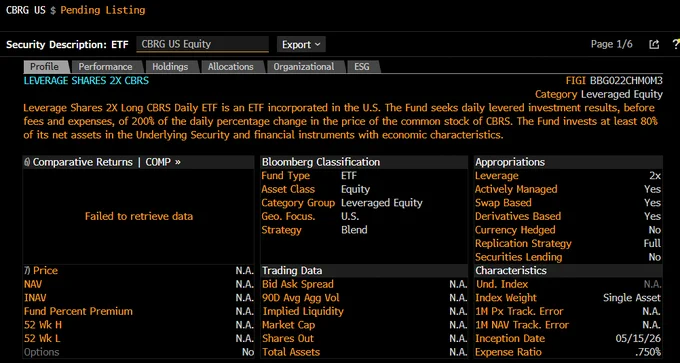Click the pop-out share icon near Page 1/6
Screen dimensions: 680x363
[x=654, y=44]
